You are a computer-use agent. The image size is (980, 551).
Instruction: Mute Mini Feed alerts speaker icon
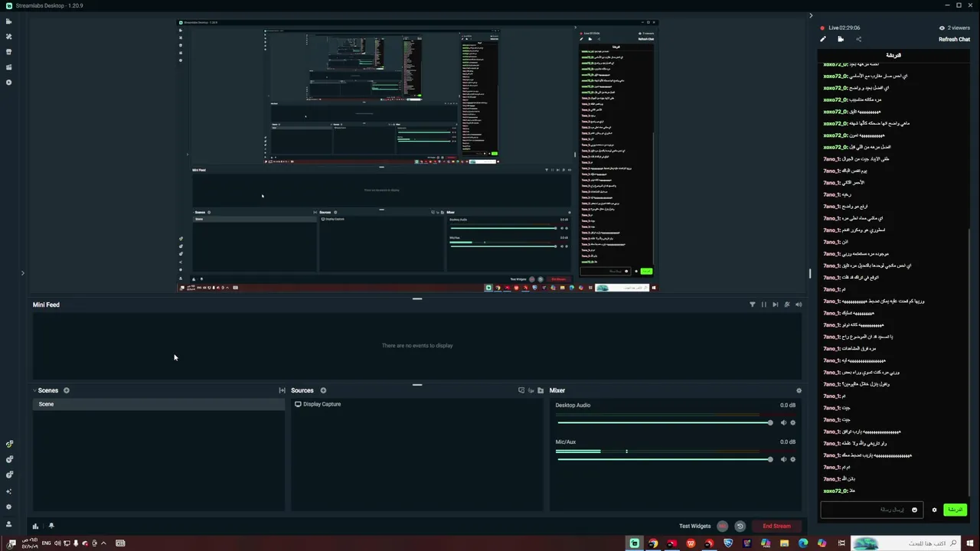point(799,305)
